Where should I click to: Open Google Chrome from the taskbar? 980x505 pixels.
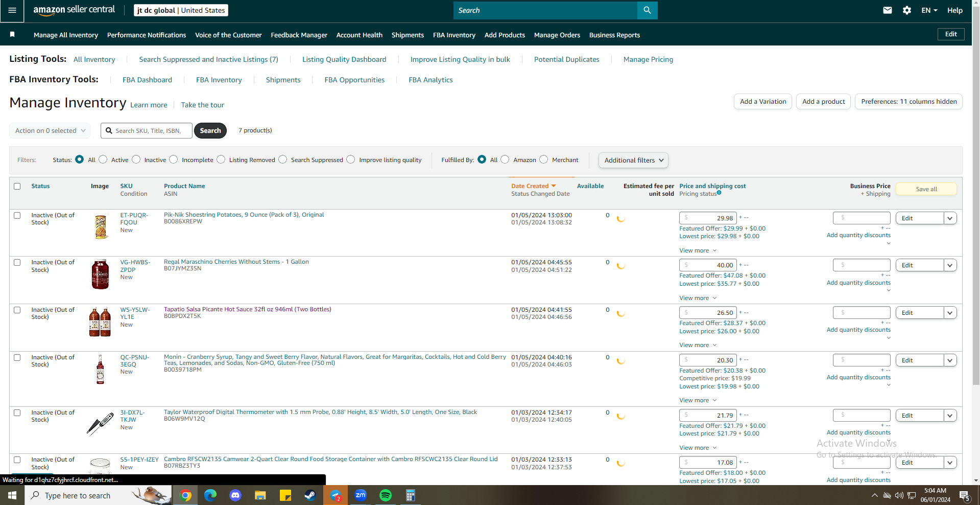pyautogui.click(x=185, y=495)
